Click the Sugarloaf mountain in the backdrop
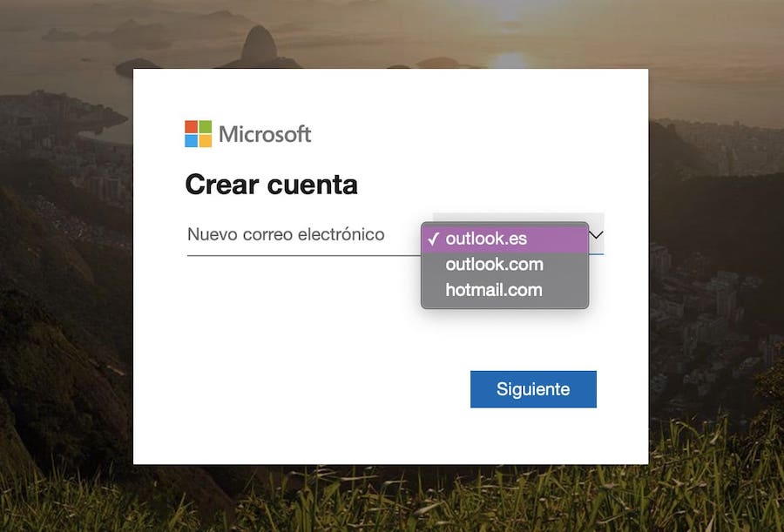The height and width of the screenshot is (532, 784). point(258,48)
